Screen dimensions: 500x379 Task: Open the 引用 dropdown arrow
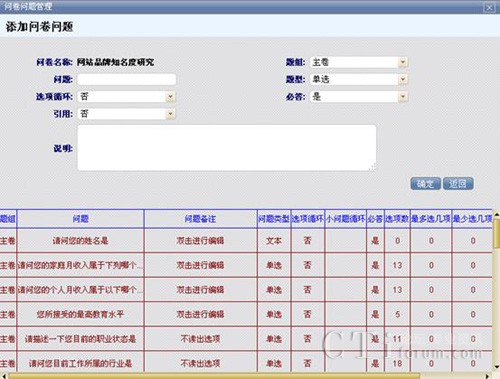(170, 114)
